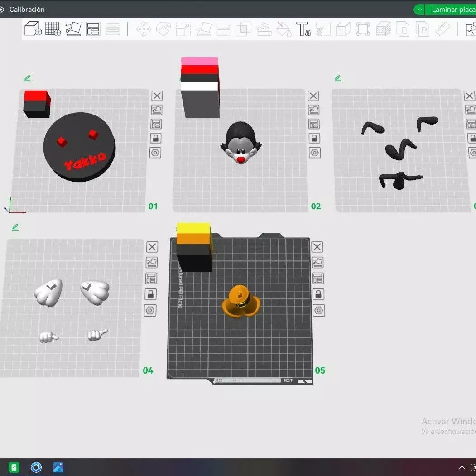Click the Arrange all objects icon

[x=93, y=29]
